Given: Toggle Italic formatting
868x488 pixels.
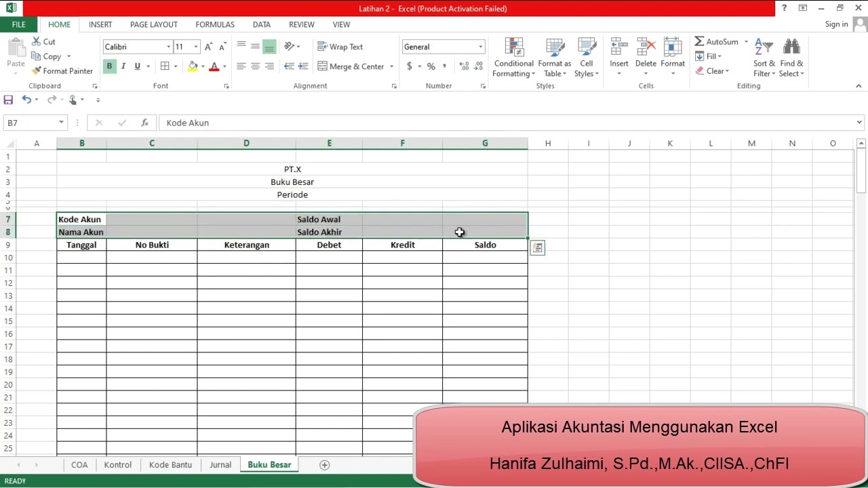Looking at the screenshot, I should pyautogui.click(x=123, y=66).
